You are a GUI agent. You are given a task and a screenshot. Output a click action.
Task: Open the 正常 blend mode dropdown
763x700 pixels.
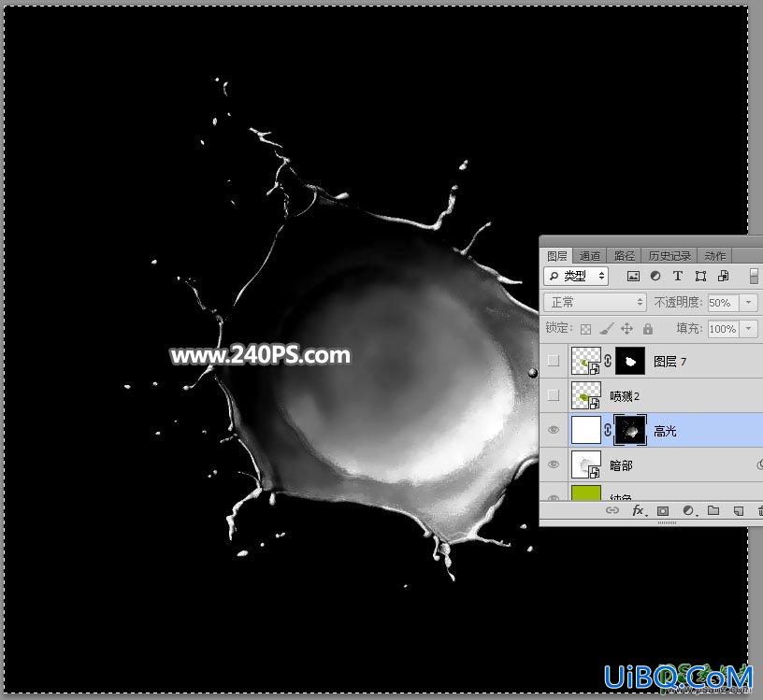pos(595,303)
